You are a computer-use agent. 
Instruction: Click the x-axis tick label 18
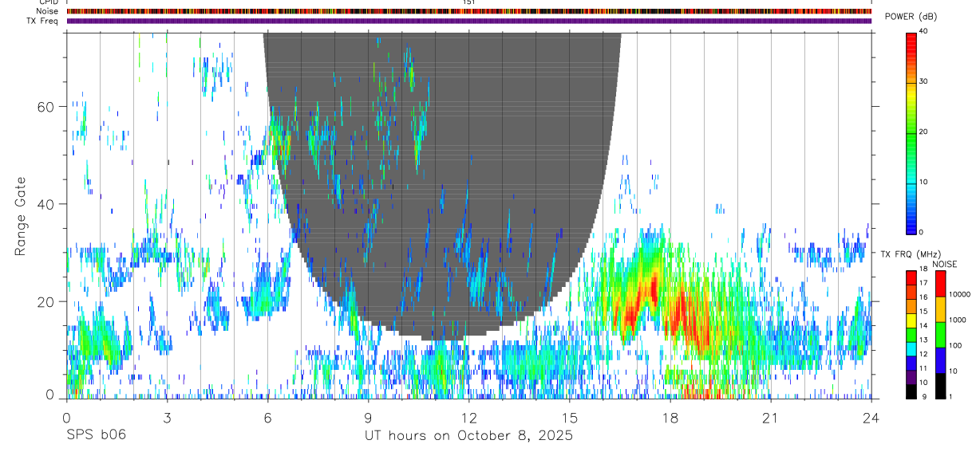(x=670, y=418)
